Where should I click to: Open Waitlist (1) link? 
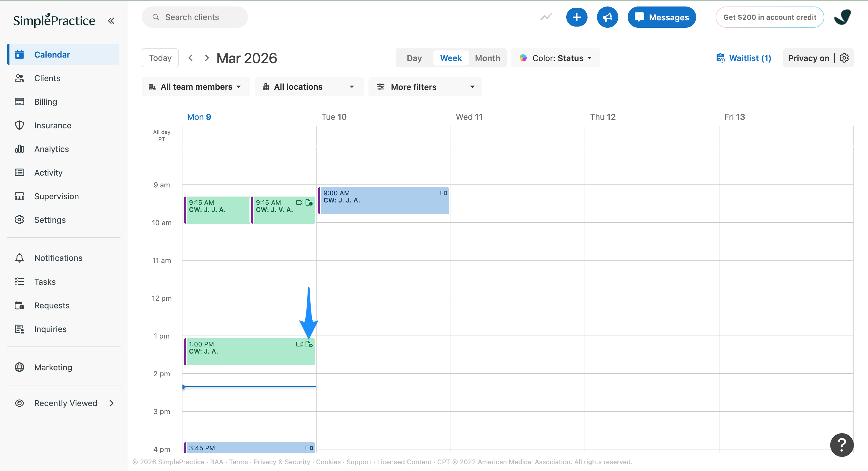pos(744,58)
